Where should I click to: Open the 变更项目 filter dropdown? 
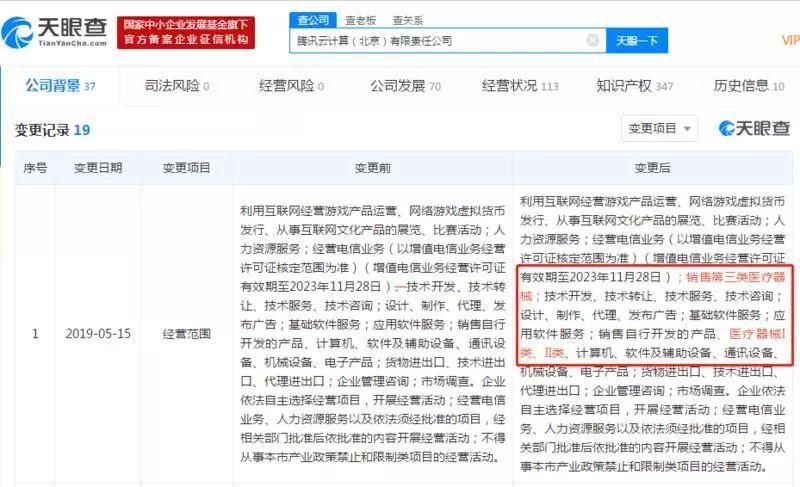point(659,128)
